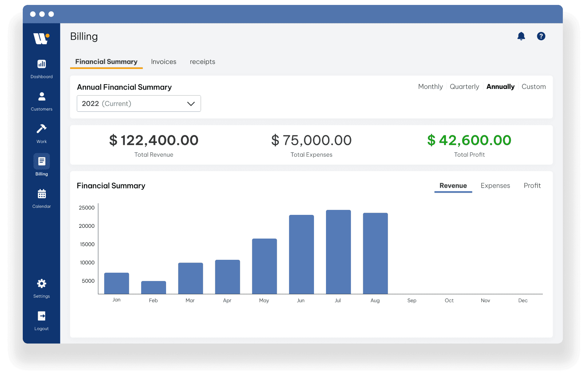Click the Calendar sidebar label
Screen dimensions: 588x378
pos(42,207)
